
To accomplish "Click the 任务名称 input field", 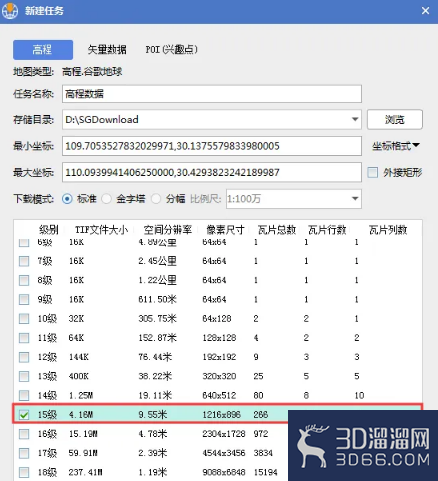I will (212, 94).
